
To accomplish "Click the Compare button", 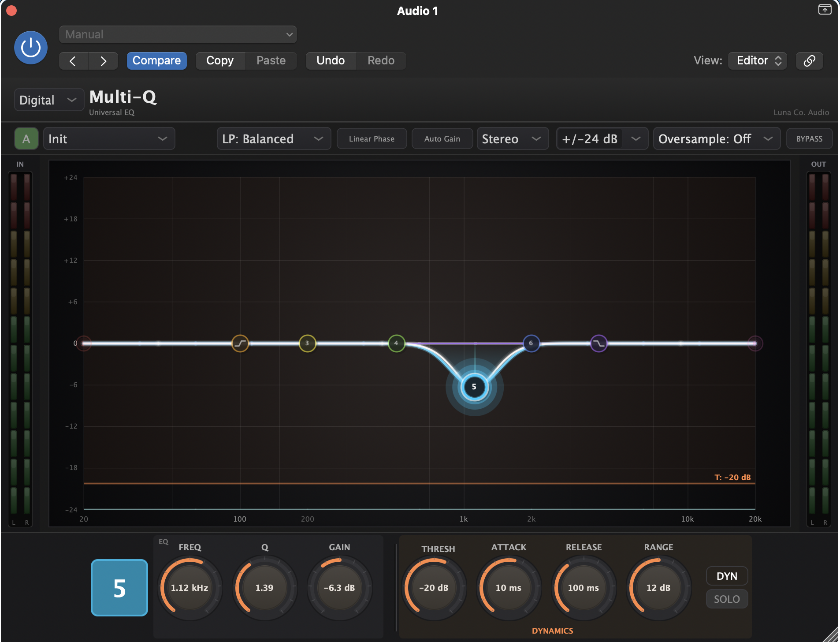I will 157,60.
